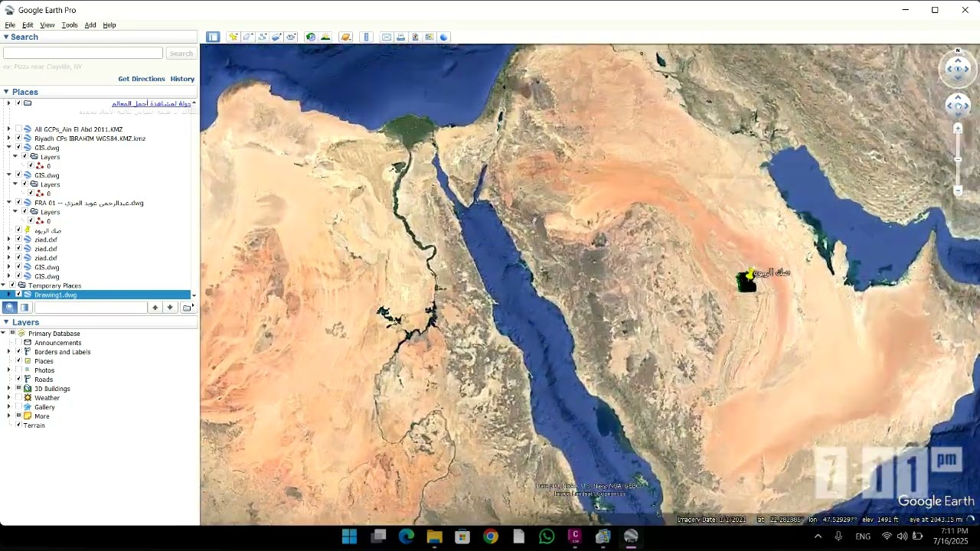Screen dimensions: 980x551
Task: Expand the Borders and Labels layer node
Action: 9,352
